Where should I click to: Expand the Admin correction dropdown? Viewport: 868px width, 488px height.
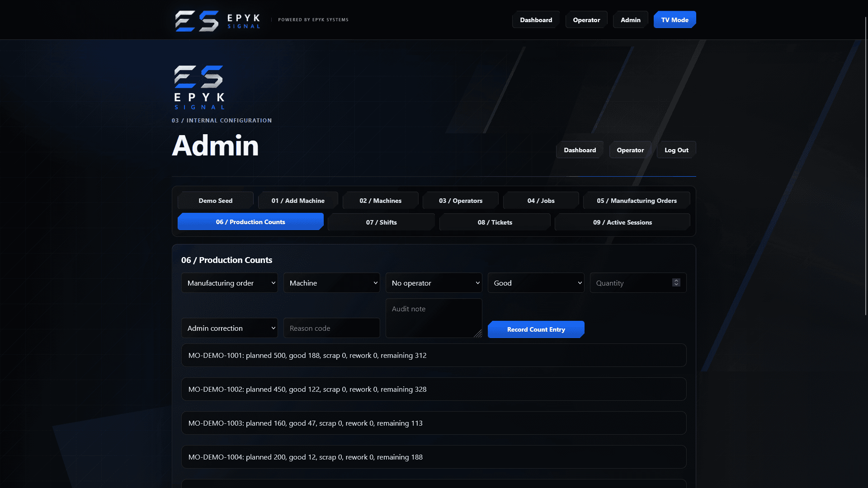pyautogui.click(x=230, y=328)
